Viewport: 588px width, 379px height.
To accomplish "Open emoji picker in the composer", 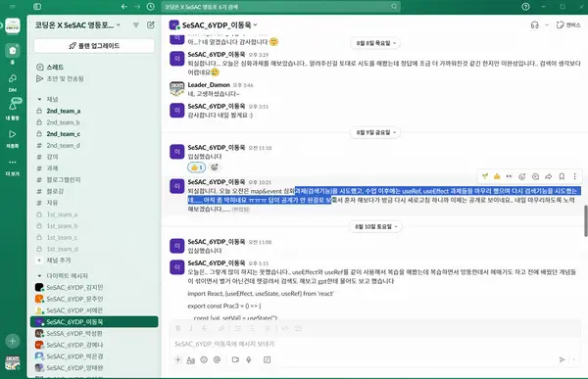I will [204, 359].
